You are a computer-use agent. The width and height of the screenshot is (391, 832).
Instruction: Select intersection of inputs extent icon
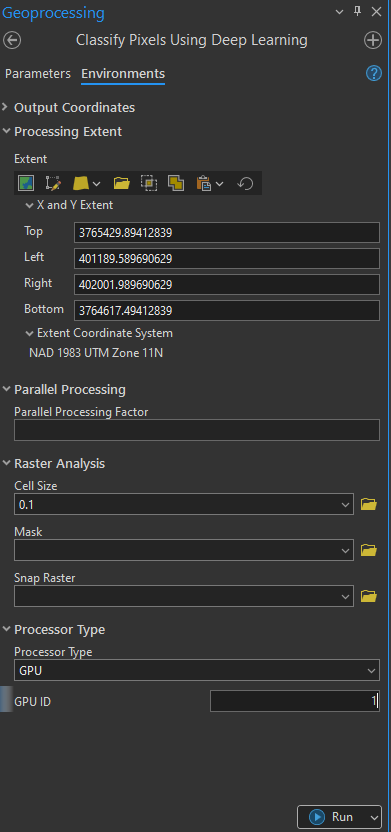(149, 184)
